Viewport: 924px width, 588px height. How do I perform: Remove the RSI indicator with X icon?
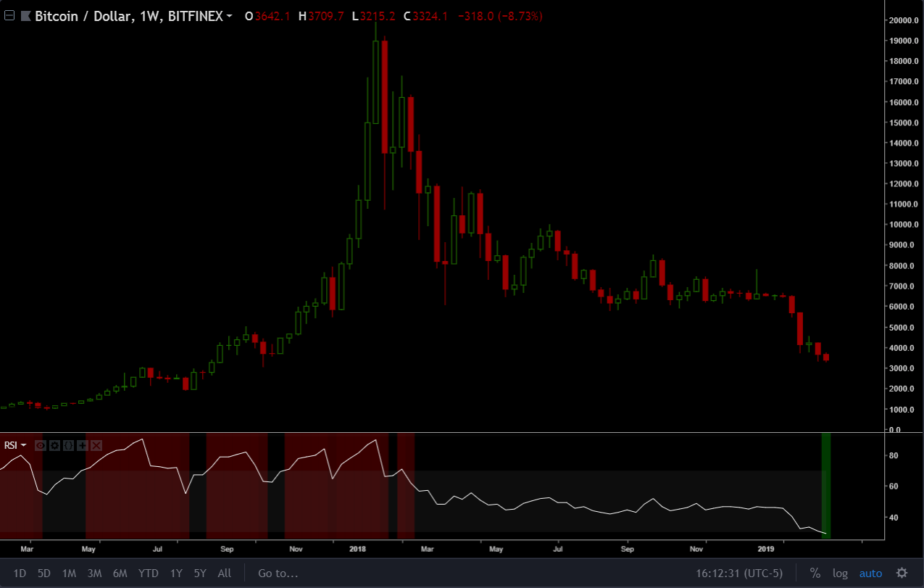click(96, 445)
